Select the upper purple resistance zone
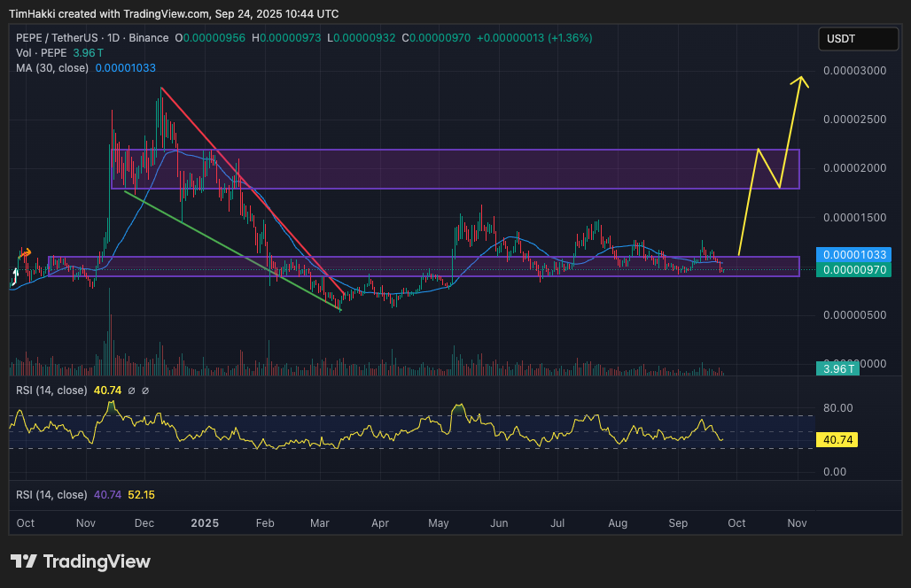Viewport: 911px width, 588px height. tap(455, 169)
